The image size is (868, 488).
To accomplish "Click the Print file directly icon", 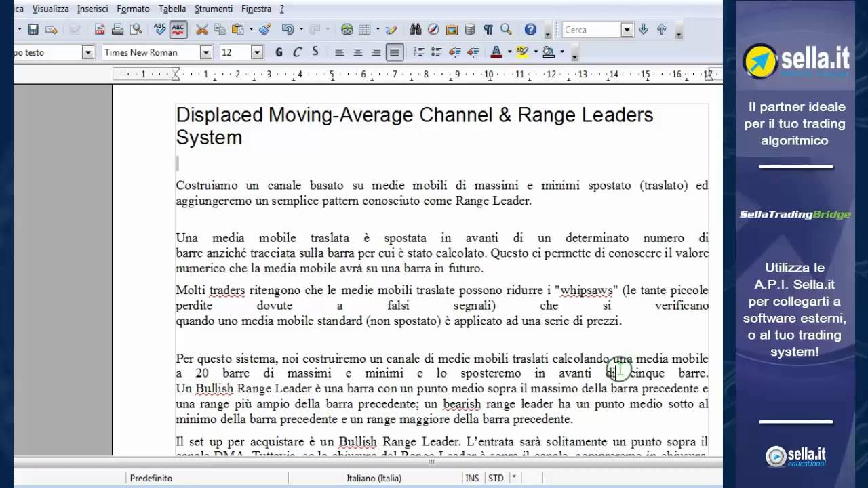I will point(117,29).
